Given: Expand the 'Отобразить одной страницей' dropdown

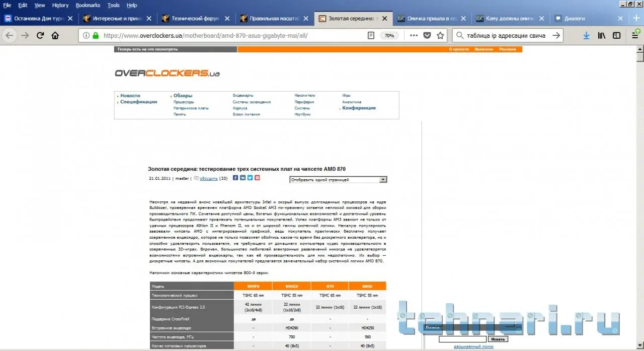Looking at the screenshot, I should click(338, 179).
